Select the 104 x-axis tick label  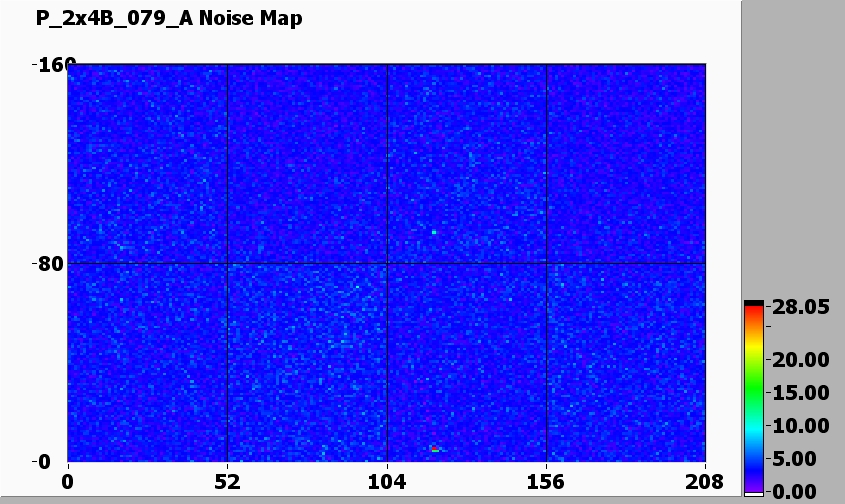387,482
